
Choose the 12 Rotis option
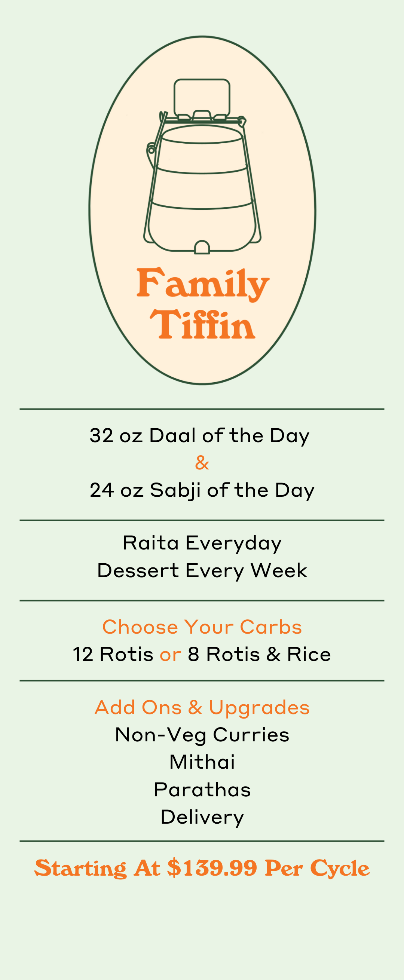coord(113,654)
